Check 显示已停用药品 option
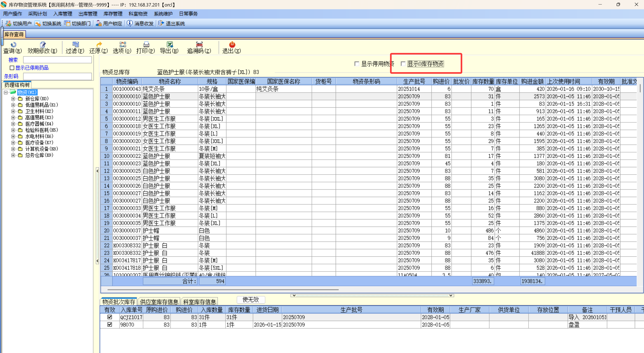The image size is (644, 353). point(12,68)
